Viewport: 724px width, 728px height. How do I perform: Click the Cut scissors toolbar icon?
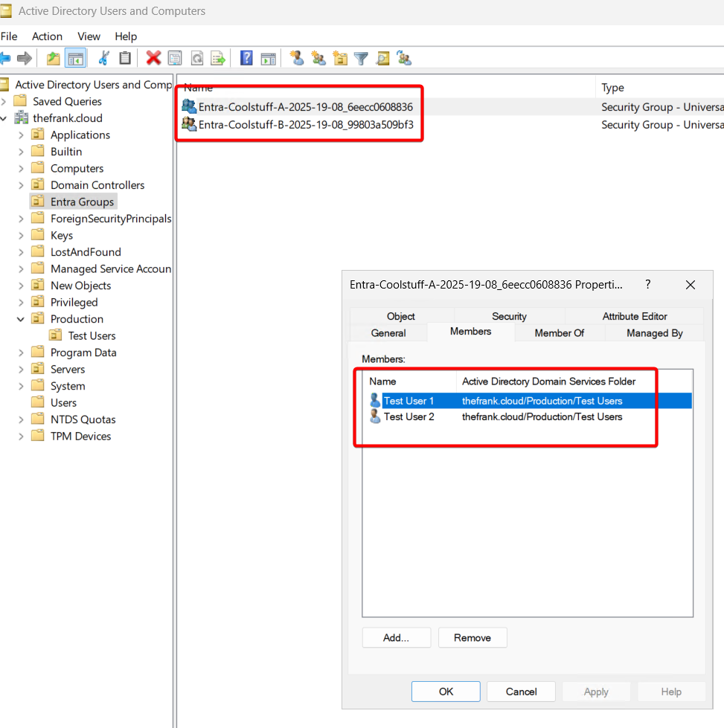click(x=103, y=58)
